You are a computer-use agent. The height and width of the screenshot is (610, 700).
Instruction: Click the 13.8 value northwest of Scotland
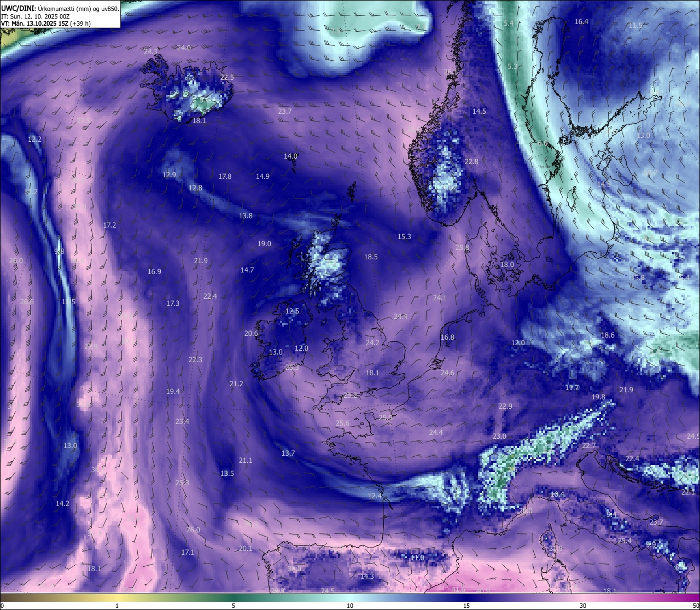[246, 216]
